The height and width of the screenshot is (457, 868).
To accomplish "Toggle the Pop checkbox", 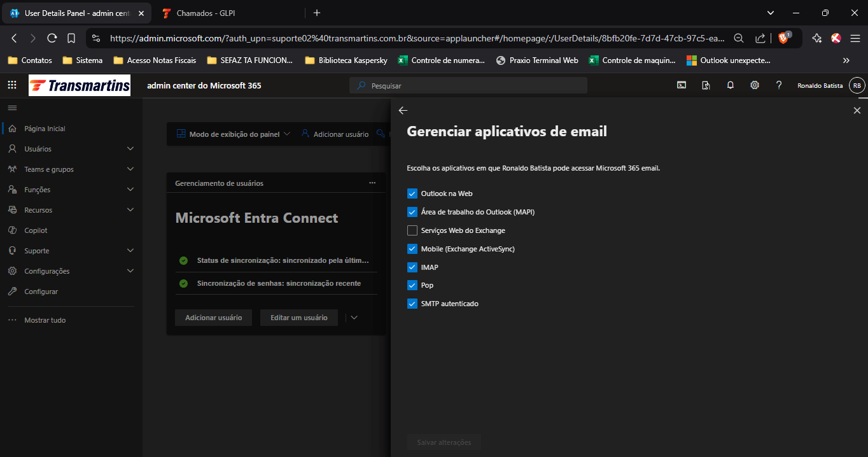I will [412, 285].
